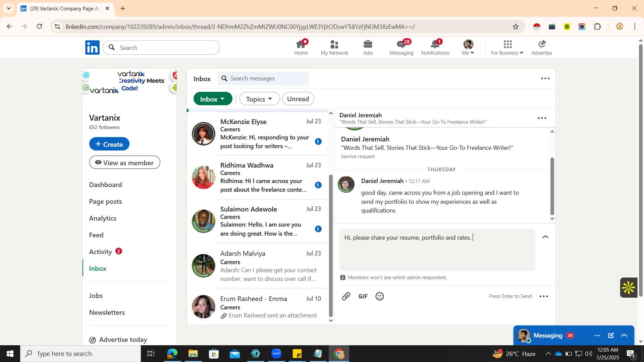Open new Chrome tab with plus button

123,8
